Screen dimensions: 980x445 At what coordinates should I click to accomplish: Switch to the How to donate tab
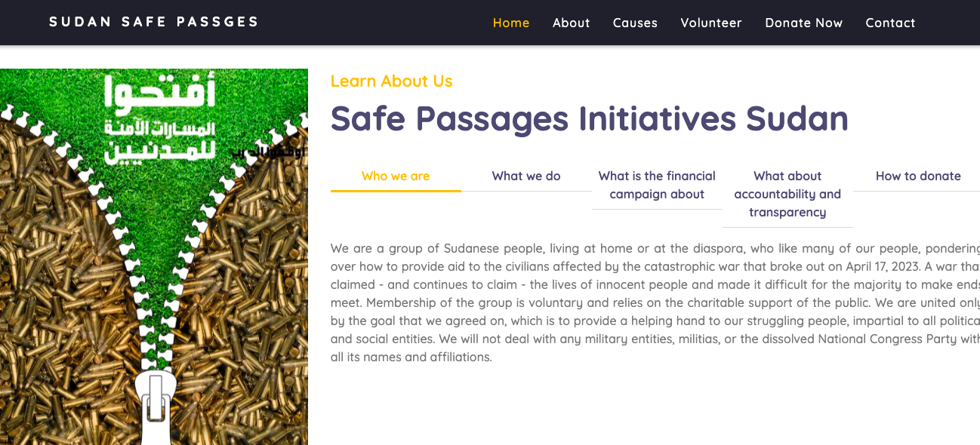917,176
